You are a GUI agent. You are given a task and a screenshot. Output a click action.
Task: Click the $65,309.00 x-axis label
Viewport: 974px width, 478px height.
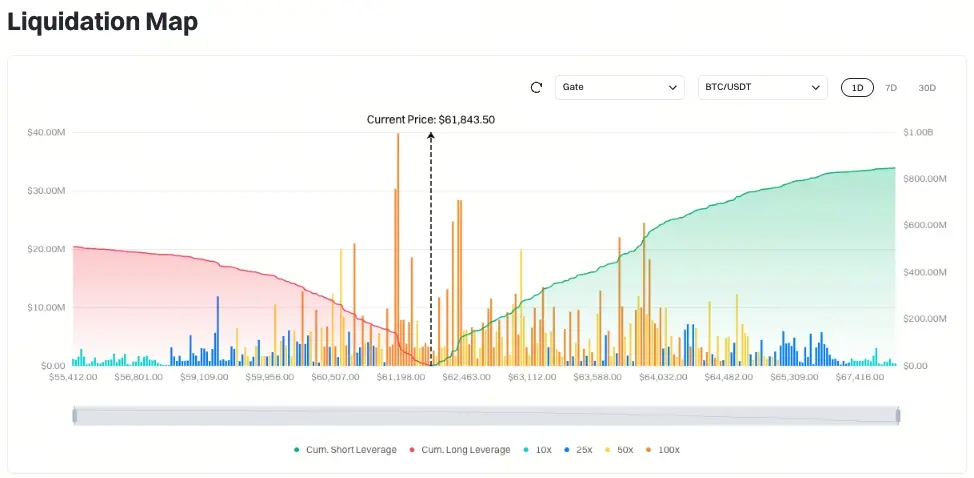[x=794, y=377]
